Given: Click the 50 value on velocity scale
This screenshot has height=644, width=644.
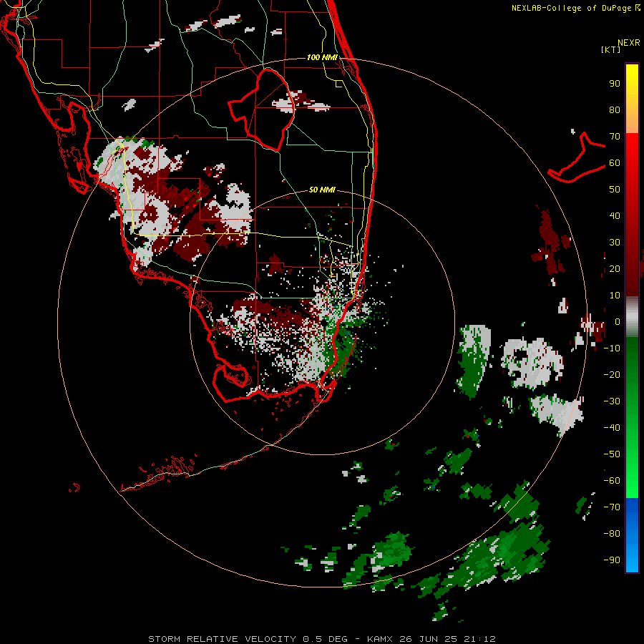Looking at the screenshot, I should (615, 190).
